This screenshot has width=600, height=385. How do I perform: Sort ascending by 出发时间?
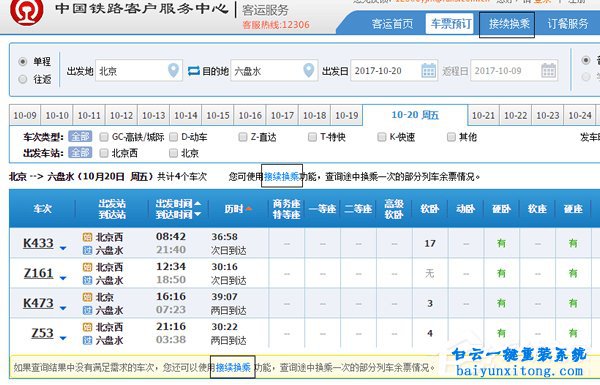tap(197, 204)
